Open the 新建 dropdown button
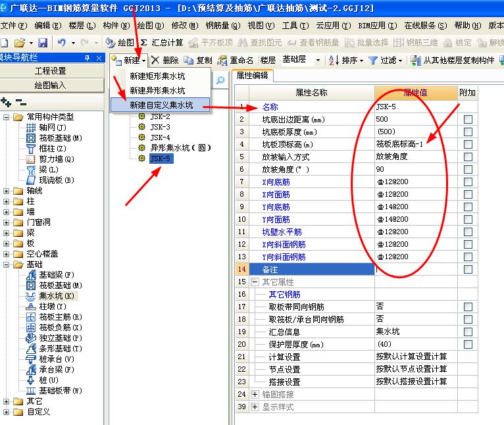The image size is (504, 425). (129, 60)
